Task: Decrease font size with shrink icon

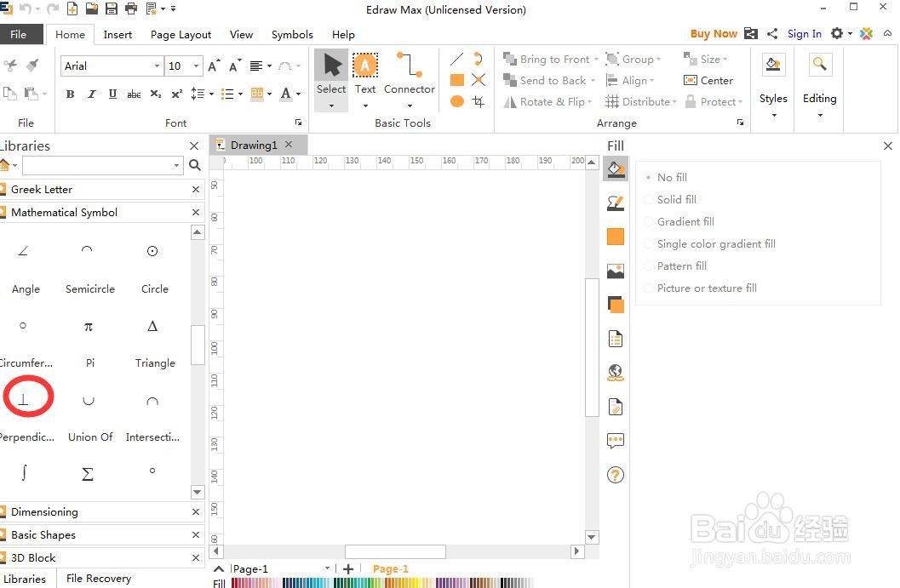Action: pyautogui.click(x=235, y=66)
